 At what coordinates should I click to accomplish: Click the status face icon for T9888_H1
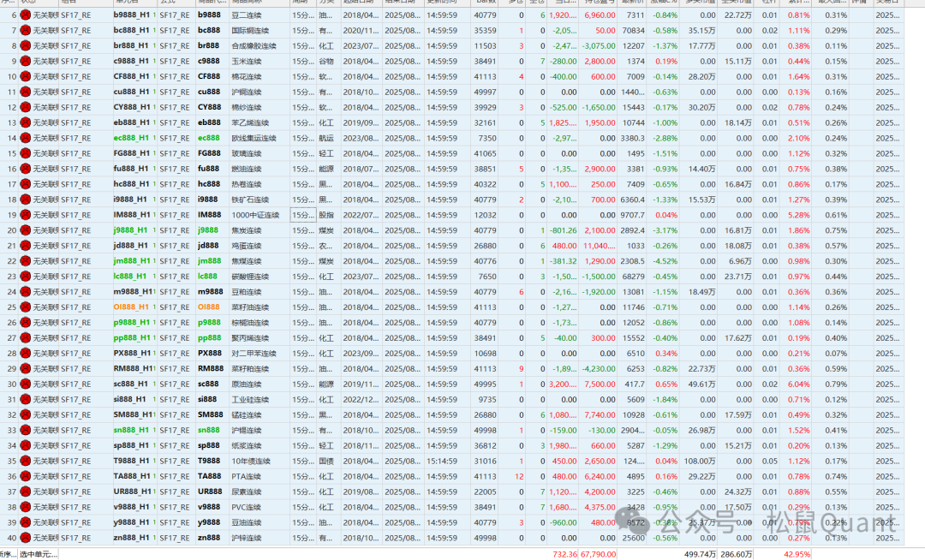(25, 462)
